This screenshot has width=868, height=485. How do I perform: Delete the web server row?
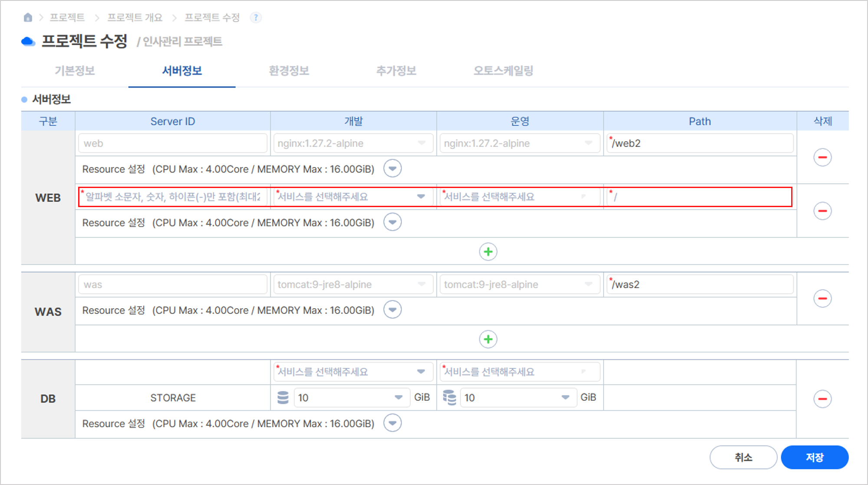822,157
